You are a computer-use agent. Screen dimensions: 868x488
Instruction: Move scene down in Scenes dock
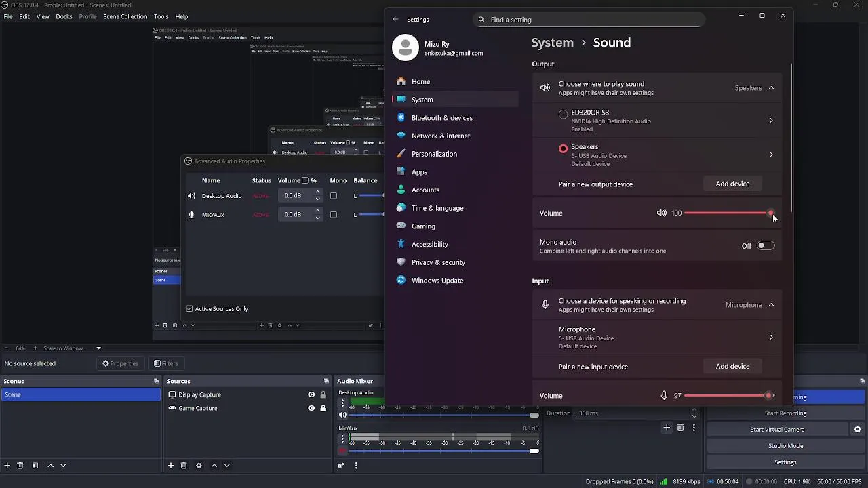click(63, 466)
